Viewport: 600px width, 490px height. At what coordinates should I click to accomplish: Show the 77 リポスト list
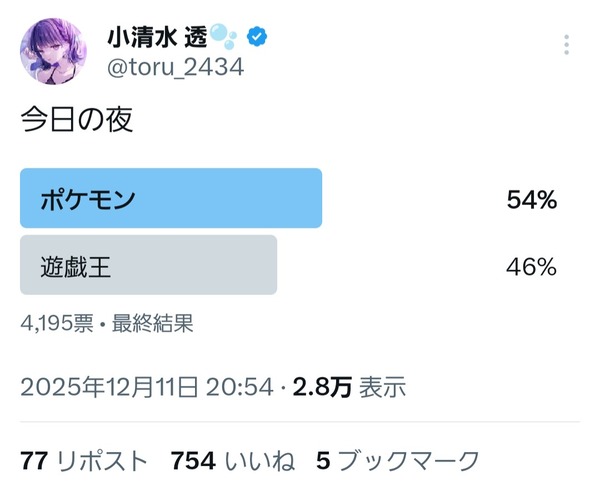click(x=84, y=460)
